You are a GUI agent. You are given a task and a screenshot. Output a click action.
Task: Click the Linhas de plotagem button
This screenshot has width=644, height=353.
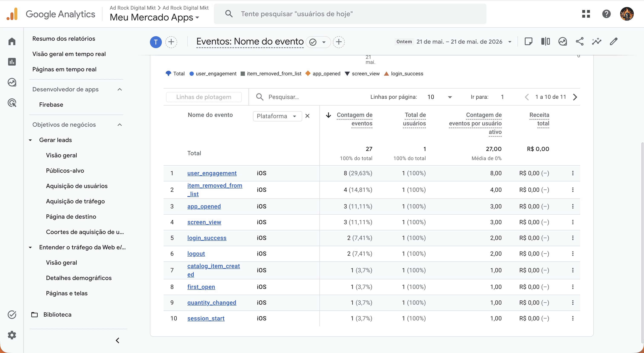pyautogui.click(x=204, y=97)
